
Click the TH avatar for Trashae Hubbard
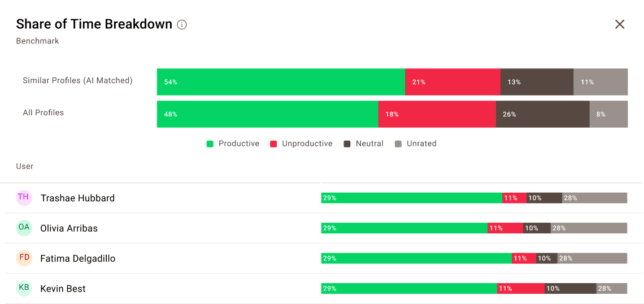coord(24,197)
